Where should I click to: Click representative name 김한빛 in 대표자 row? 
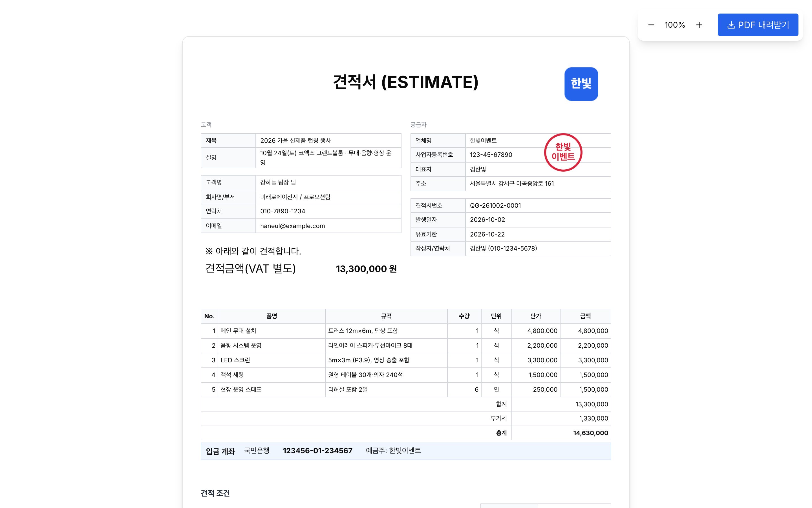[478, 169]
